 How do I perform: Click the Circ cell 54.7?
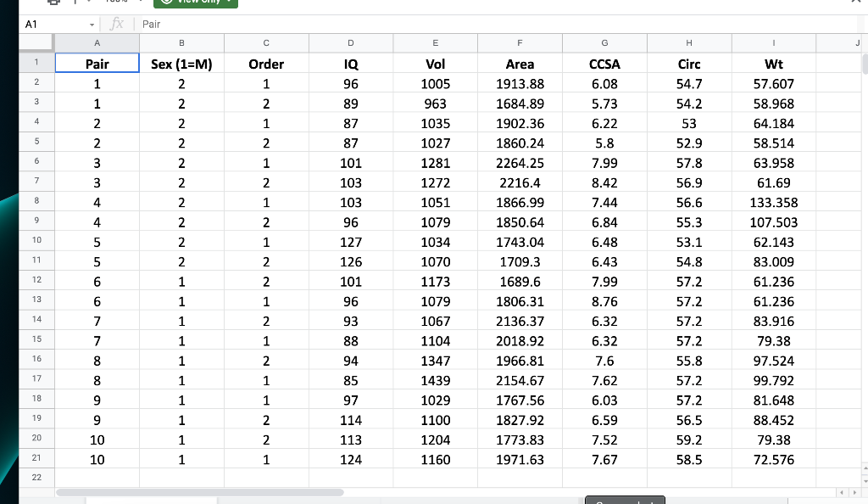coord(689,84)
